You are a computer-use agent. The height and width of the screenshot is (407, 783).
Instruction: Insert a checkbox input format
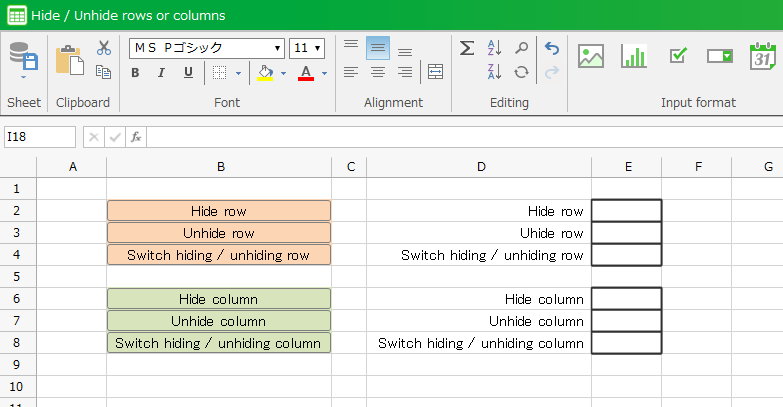[677, 56]
